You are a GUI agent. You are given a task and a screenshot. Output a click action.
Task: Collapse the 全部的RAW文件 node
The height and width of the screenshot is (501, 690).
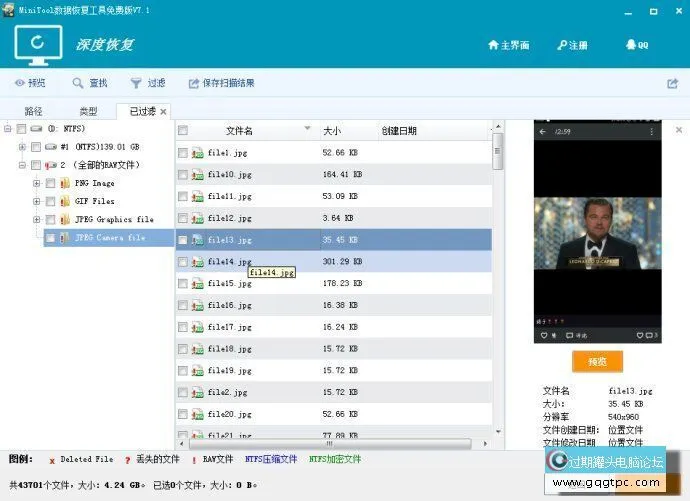22,165
